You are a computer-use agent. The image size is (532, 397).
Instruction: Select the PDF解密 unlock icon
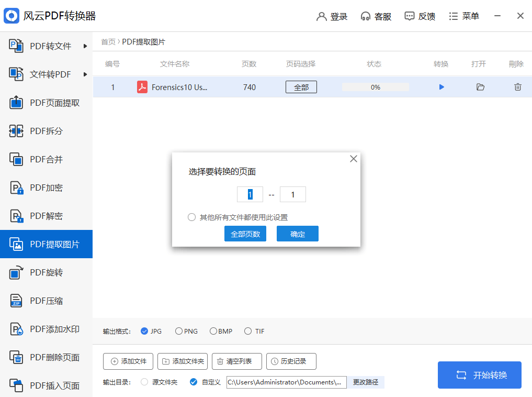(16, 216)
